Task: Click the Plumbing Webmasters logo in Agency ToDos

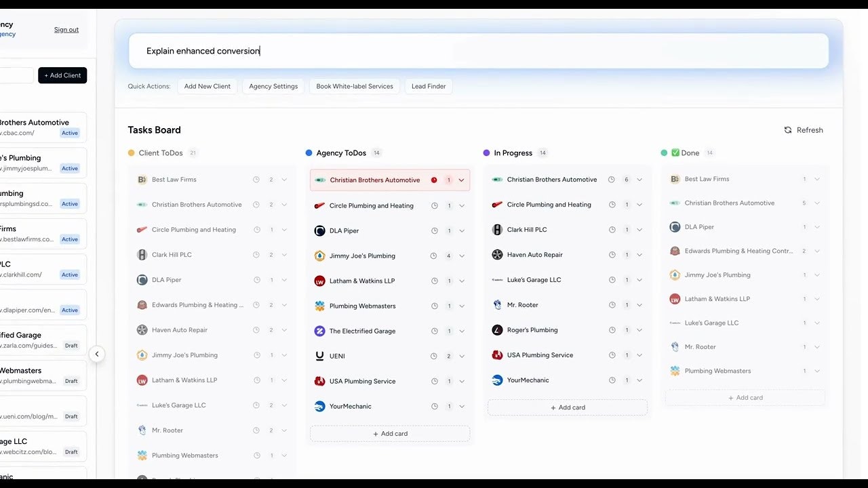Action: click(320, 306)
